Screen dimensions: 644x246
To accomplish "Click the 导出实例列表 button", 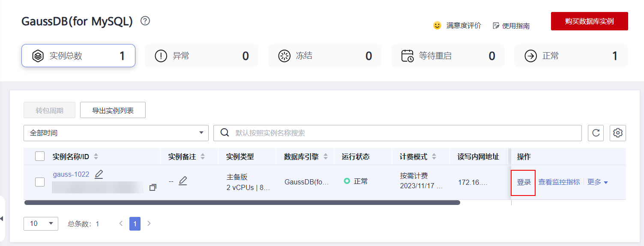I will 113,110.
